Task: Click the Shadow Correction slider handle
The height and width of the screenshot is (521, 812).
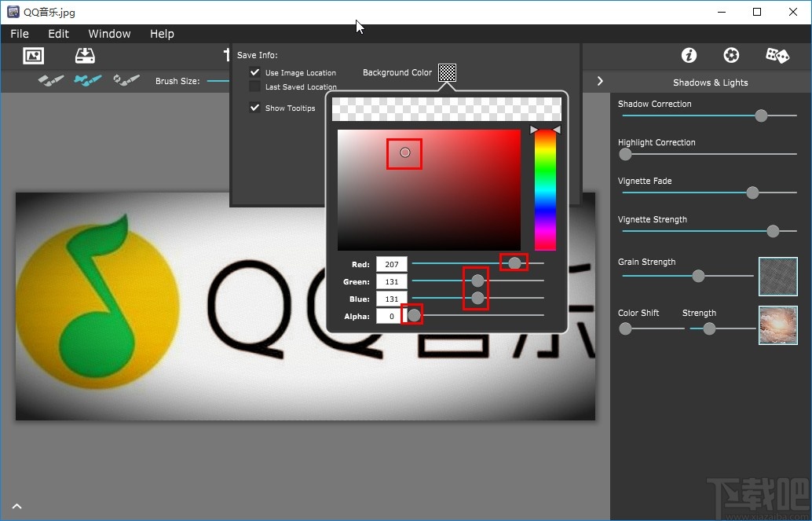Action: click(x=761, y=116)
